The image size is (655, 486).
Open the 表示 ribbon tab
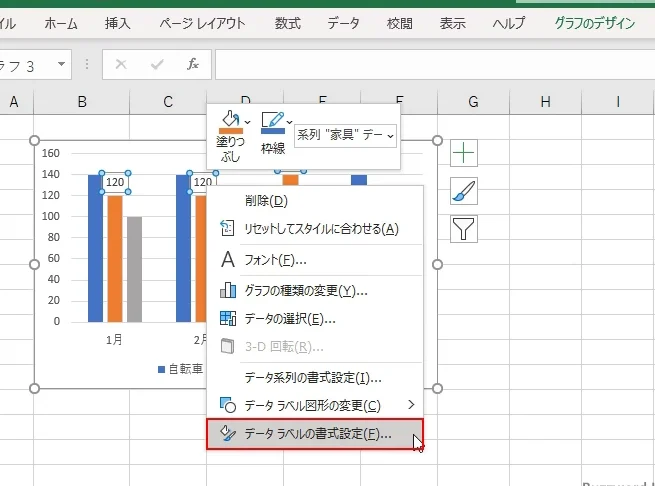tap(452, 23)
